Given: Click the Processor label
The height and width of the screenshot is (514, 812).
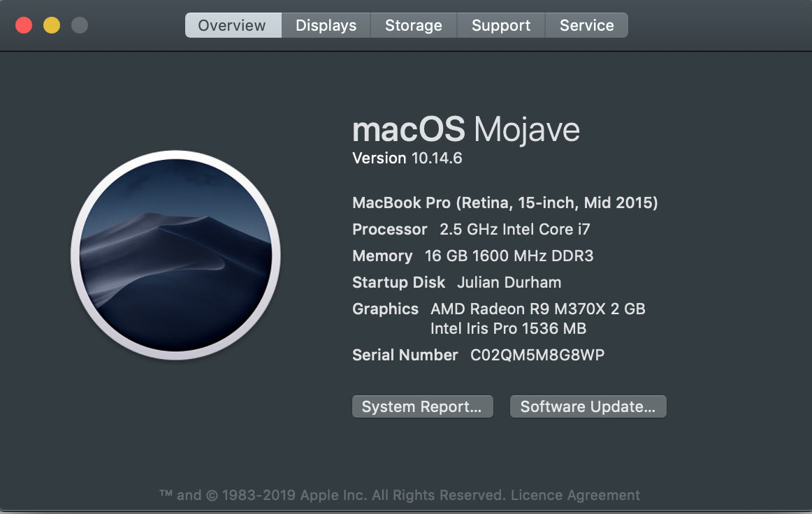Looking at the screenshot, I should point(390,229).
